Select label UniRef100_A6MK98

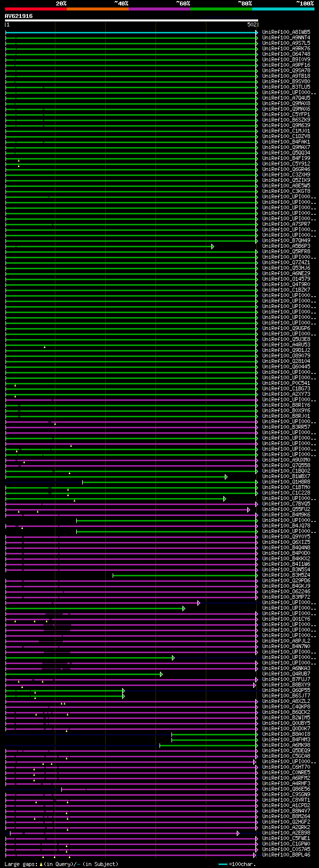[286, 745]
